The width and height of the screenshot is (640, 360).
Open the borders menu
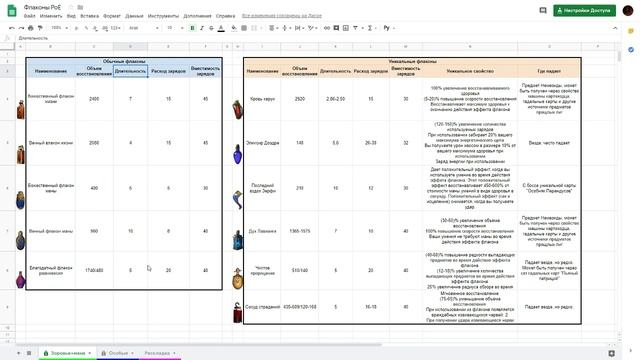point(244,28)
